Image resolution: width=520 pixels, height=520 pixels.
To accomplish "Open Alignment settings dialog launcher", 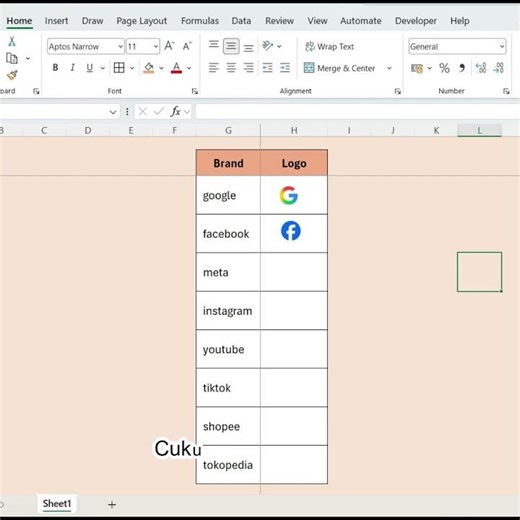I will 397,91.
